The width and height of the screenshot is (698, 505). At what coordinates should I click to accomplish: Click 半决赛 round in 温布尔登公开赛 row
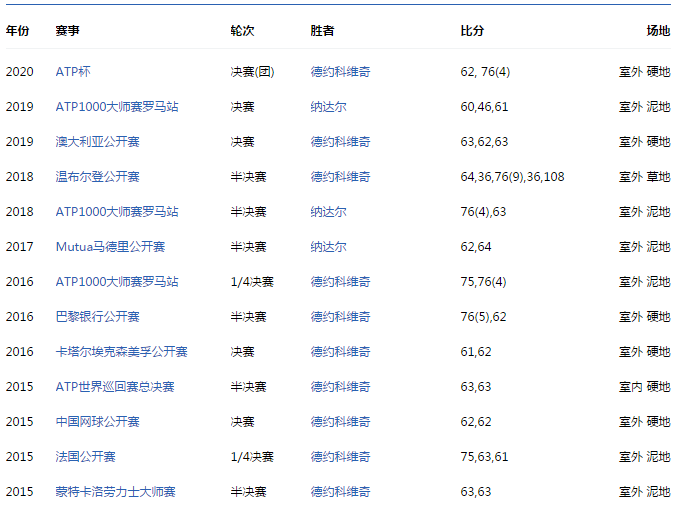point(248,177)
